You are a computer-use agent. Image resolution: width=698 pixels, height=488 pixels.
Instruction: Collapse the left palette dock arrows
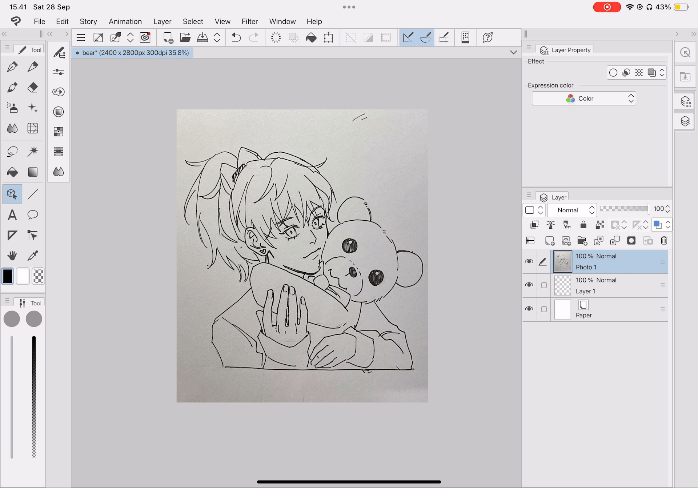pos(4,34)
